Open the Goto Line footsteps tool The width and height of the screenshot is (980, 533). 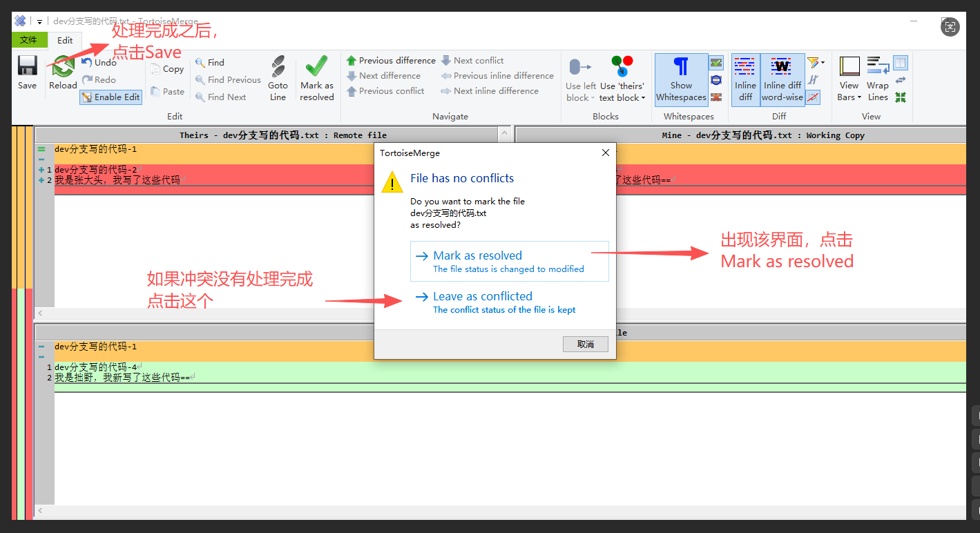(278, 78)
